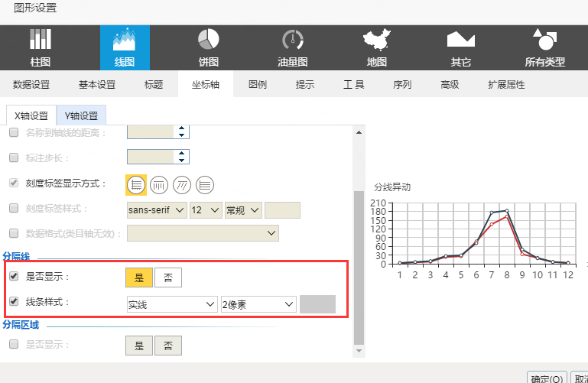Screen dimensions: 588x383
Task: Toggle 刻度标签显示方式 checkbox
Action: pyautogui.click(x=14, y=183)
